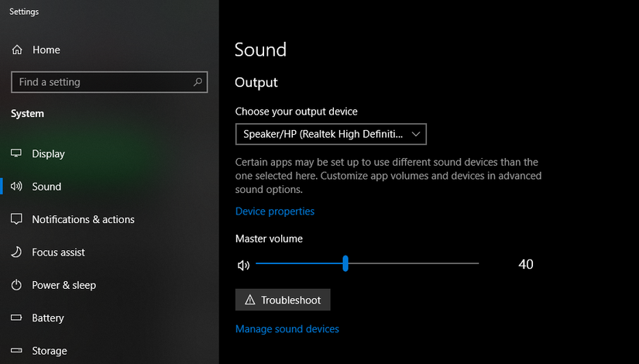The width and height of the screenshot is (639, 364).
Task: Click the house Home icon
Action: click(17, 50)
